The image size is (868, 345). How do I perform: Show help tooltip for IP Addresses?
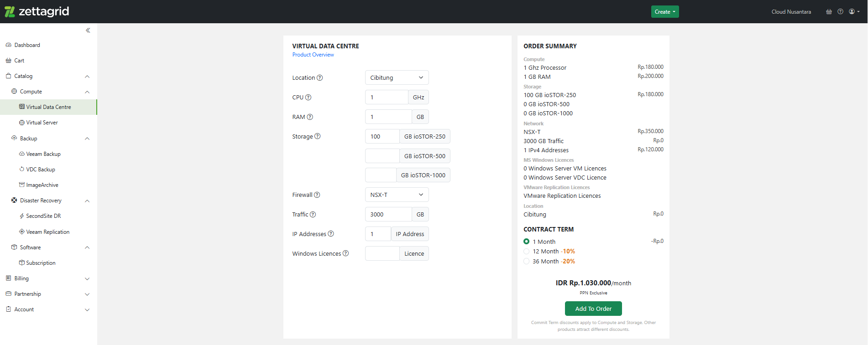[331, 234]
